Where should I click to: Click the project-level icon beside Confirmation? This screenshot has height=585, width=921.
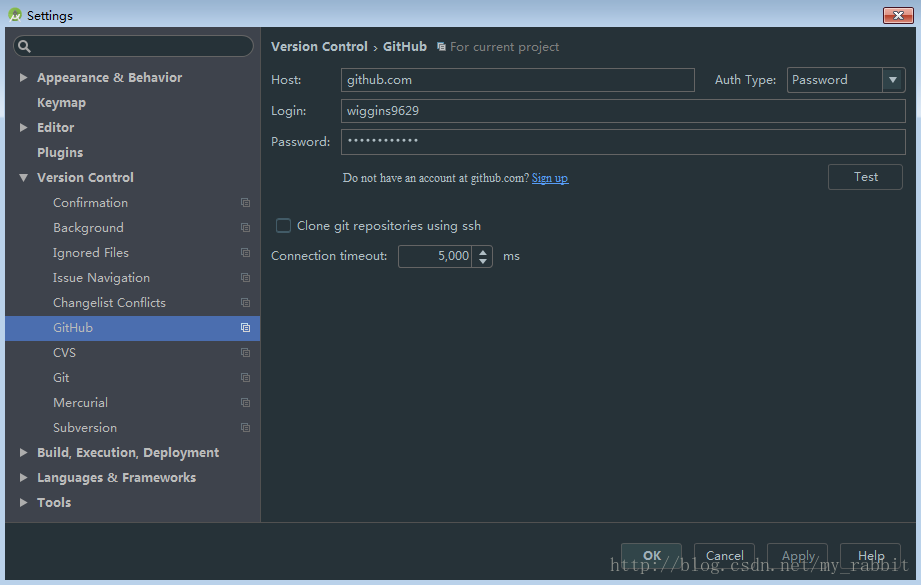[246, 203]
